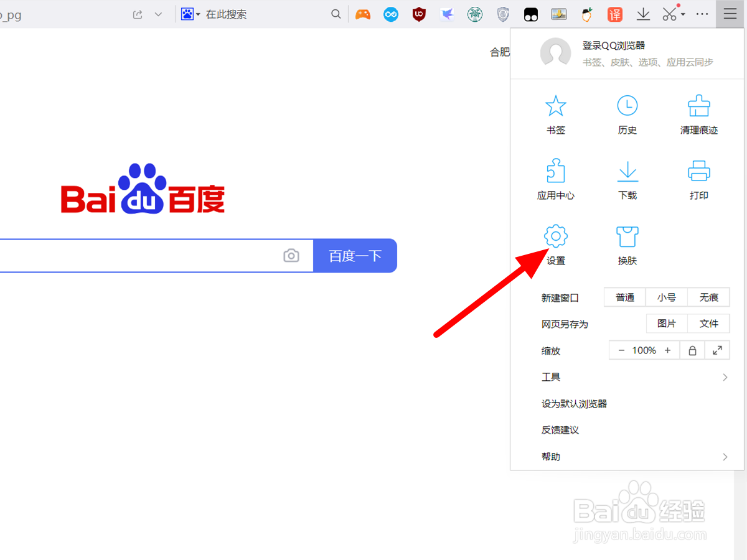The image size is (747, 560).
Task: Click the black Tampermonkey extension icon
Action: [x=530, y=14]
